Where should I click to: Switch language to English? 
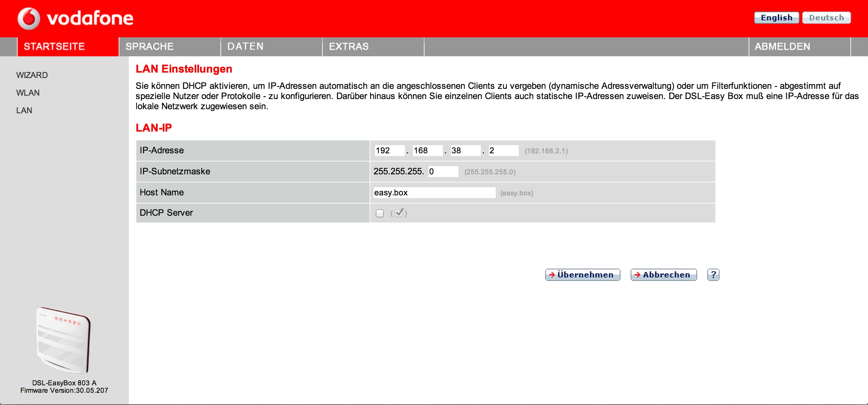click(x=776, y=18)
